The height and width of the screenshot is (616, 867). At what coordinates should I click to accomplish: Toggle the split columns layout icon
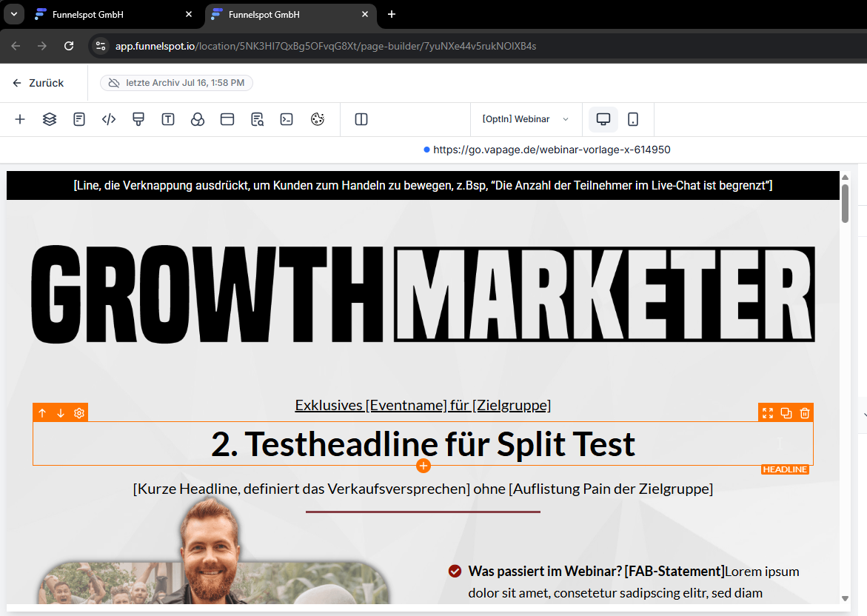click(x=361, y=119)
